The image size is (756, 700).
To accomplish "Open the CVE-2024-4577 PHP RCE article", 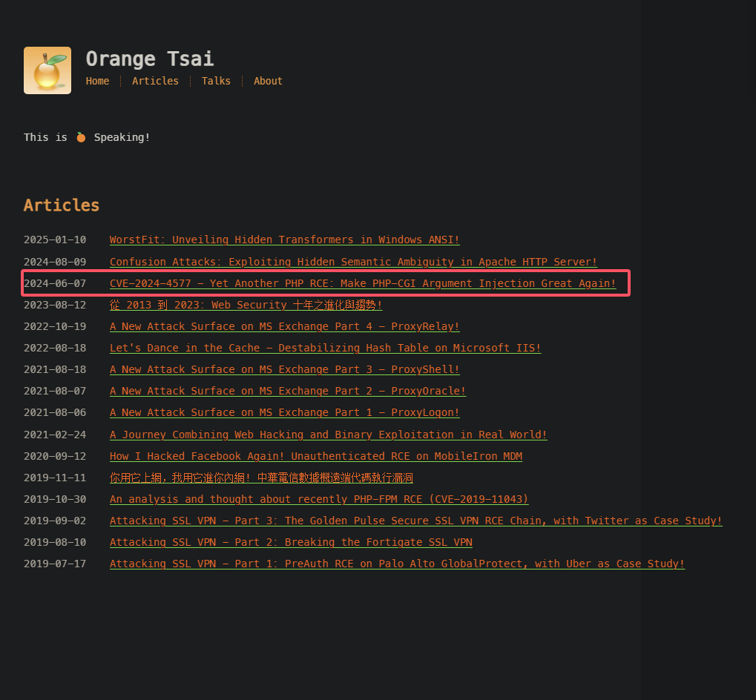I will pos(363,283).
